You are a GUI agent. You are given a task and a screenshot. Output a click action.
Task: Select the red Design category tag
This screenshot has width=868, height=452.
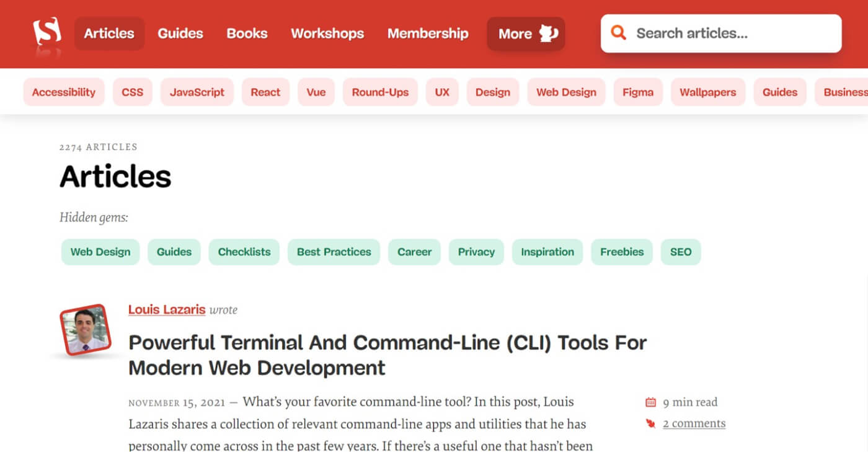(493, 92)
